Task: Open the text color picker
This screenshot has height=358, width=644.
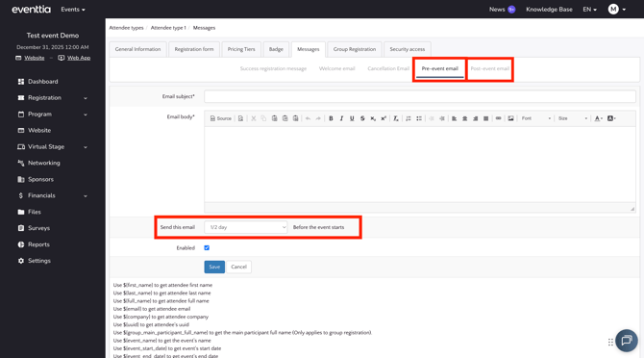Action: [599, 118]
